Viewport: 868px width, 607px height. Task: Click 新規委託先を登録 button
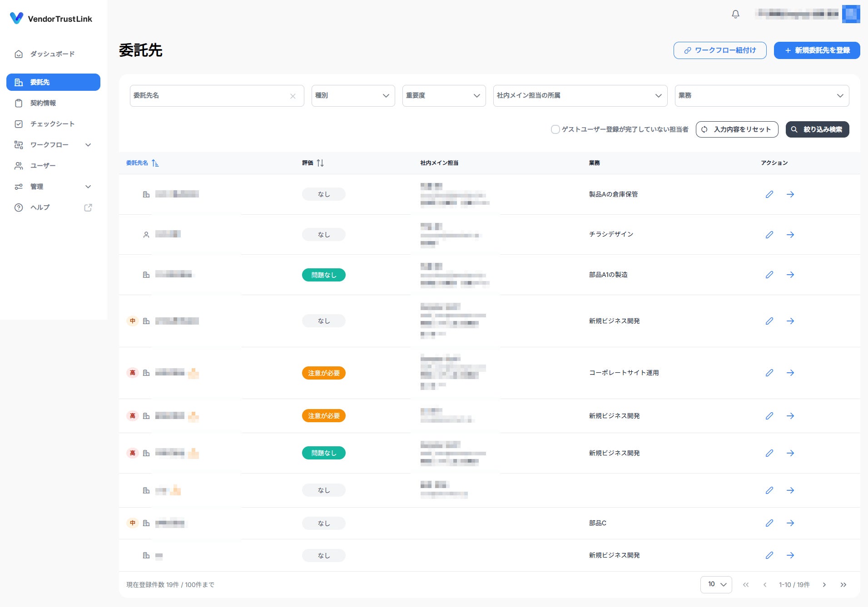pos(817,50)
